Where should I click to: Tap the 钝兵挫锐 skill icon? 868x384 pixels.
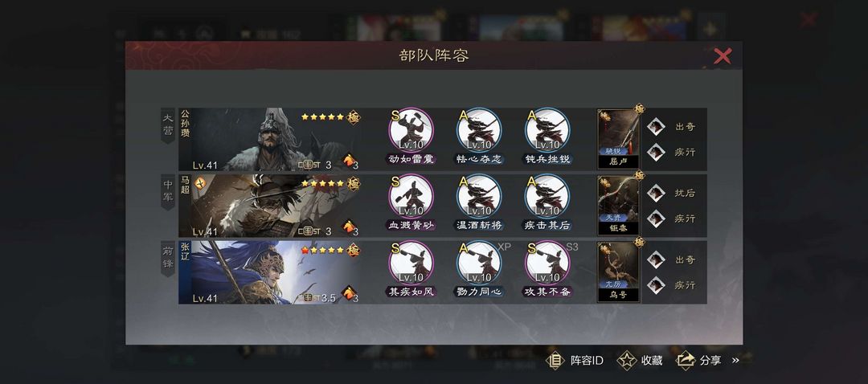(547, 131)
